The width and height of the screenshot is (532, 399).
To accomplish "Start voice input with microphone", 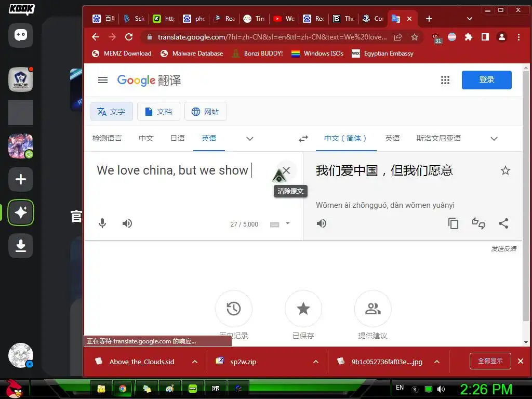I will [x=102, y=223].
